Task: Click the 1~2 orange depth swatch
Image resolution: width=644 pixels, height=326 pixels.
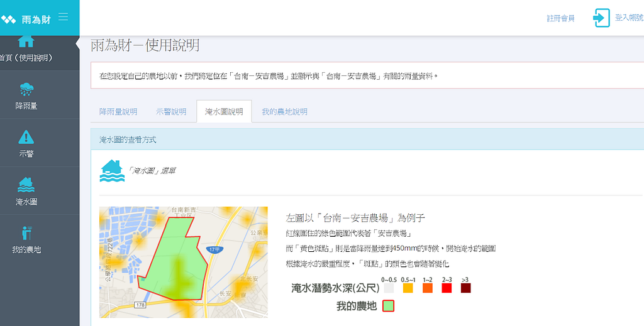Action: click(x=428, y=288)
